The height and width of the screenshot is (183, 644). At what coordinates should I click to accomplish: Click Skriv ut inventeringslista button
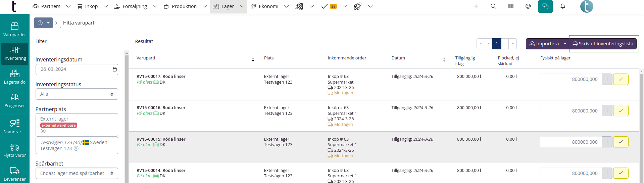click(x=603, y=44)
